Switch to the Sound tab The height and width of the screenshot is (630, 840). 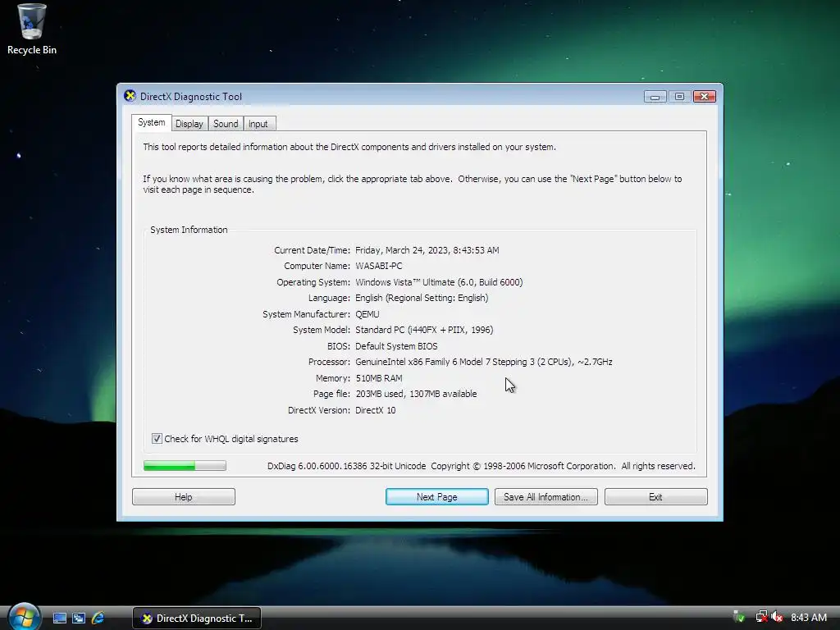[x=226, y=124]
